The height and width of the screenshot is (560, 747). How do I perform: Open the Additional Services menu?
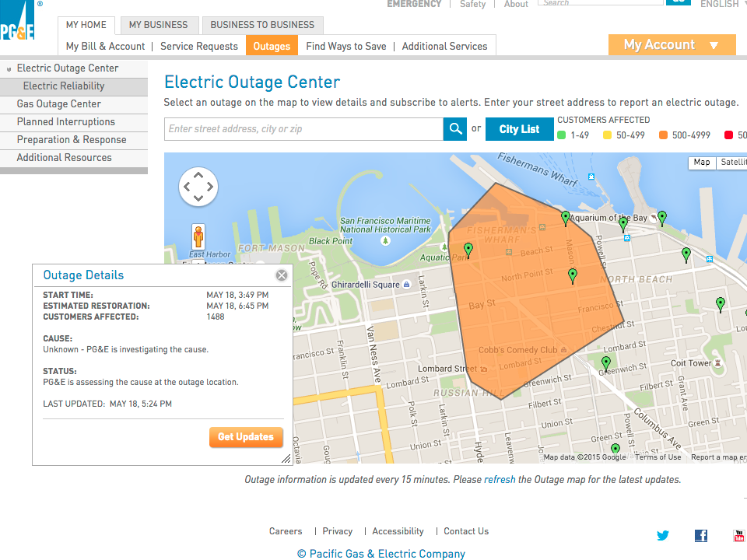[444, 46]
